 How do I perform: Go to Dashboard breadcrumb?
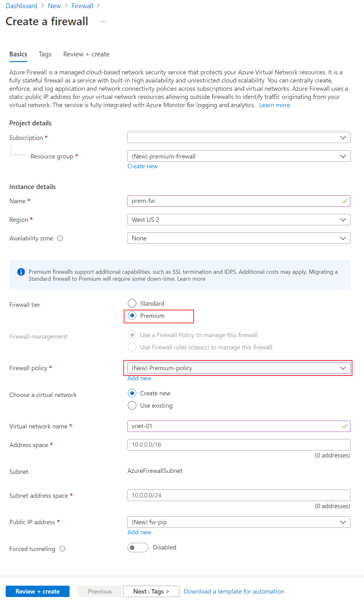coord(21,6)
